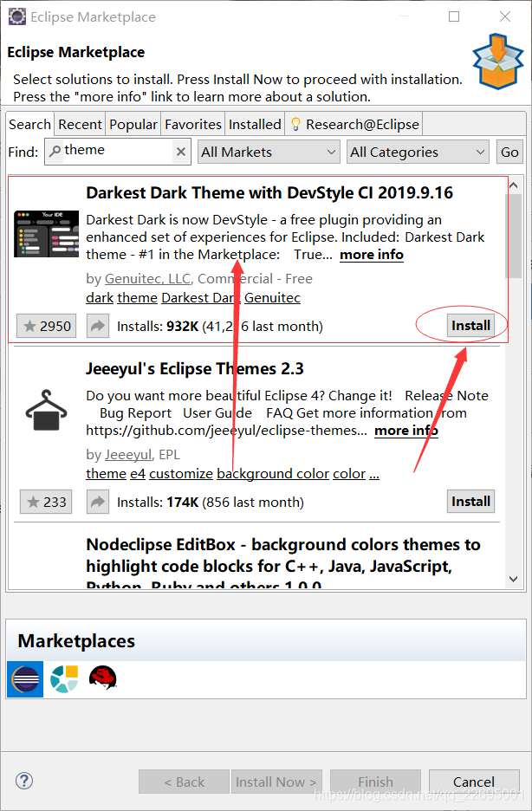Switch to the Favorites tab
This screenshot has height=811, width=532.
pos(193,125)
